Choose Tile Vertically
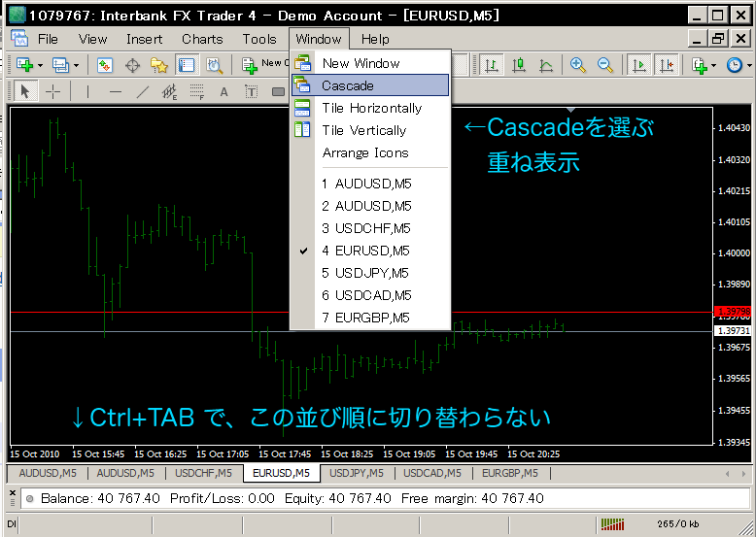The height and width of the screenshot is (537, 756). 370,130
